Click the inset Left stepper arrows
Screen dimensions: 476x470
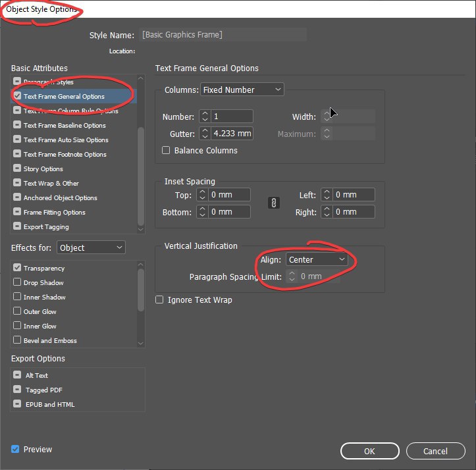pos(327,195)
